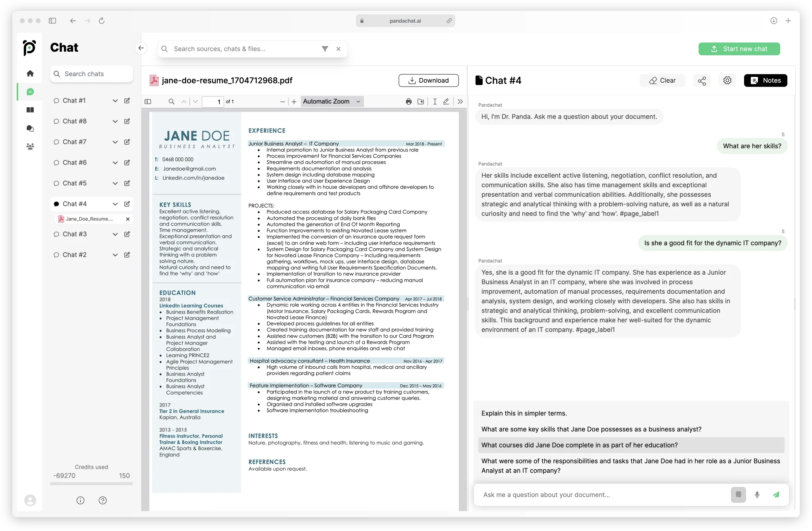This screenshot has height=531, width=812.
Task: Open the team users sidebar icon
Action: pos(30,146)
